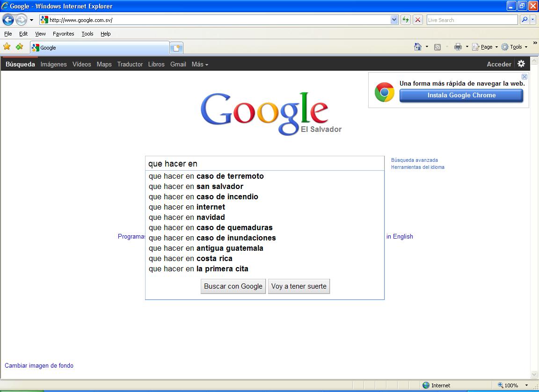Image resolution: width=539 pixels, height=392 pixels.
Task: Open Google settings gear icon
Action: [x=521, y=64]
